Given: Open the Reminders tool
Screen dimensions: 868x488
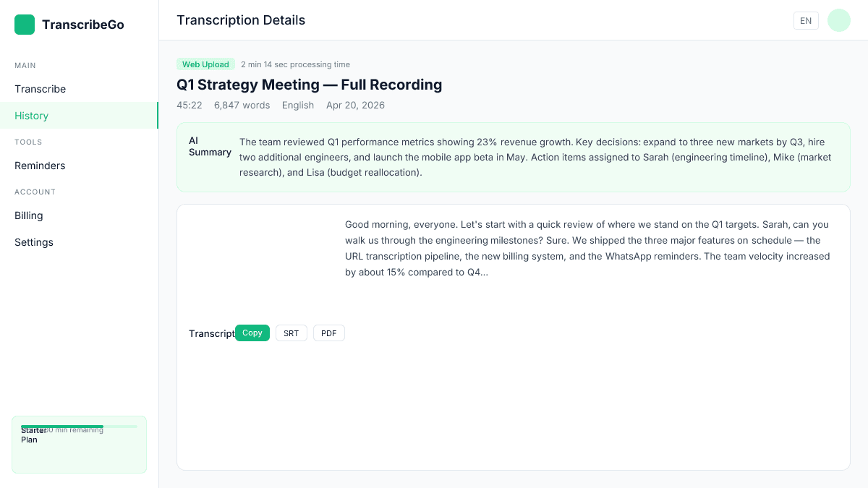Looking at the screenshot, I should [x=40, y=166].
